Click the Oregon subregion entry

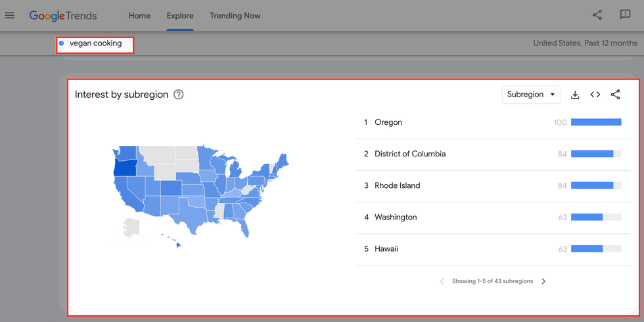(x=388, y=122)
